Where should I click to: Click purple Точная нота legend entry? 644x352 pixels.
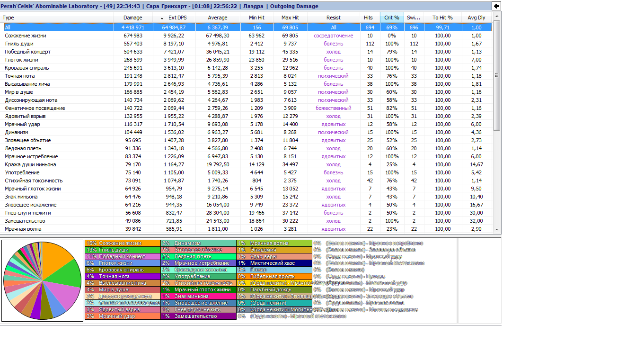coord(123,276)
